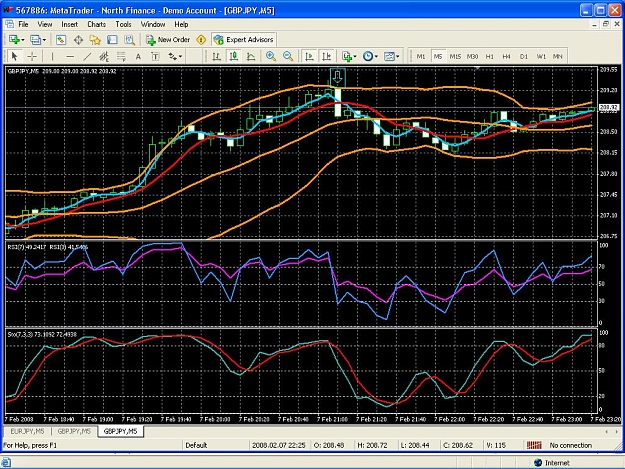Viewport: 625px width, 469px height.
Task: Click the Internet zone globe icon
Action: click(538, 463)
